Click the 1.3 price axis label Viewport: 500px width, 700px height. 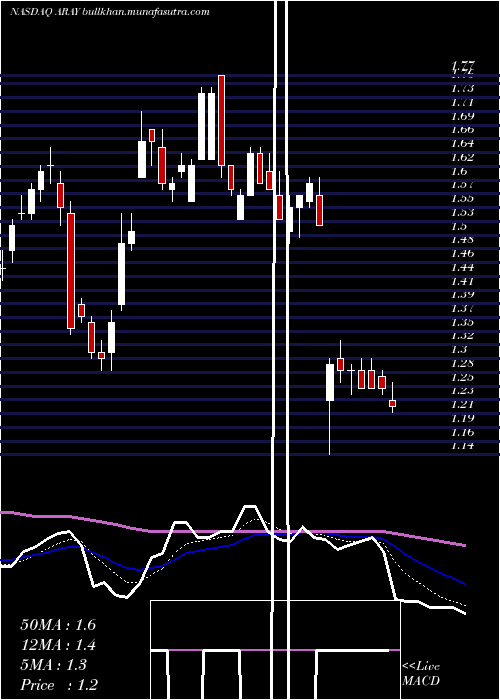pyautogui.click(x=459, y=350)
